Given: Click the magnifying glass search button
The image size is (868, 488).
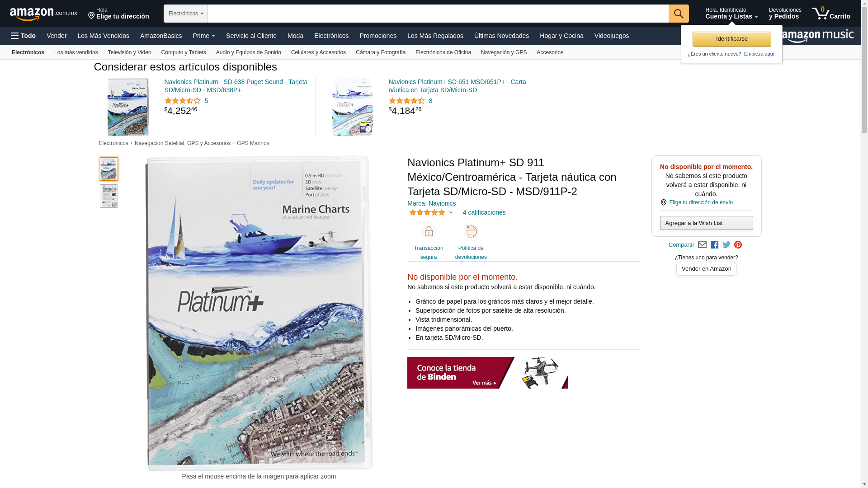Looking at the screenshot, I should (x=679, y=14).
